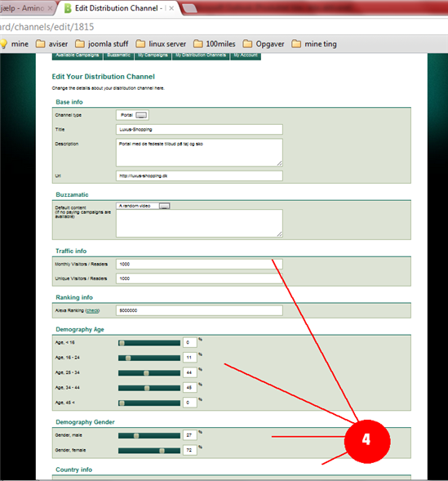448x481 pixels.
Task: Click the Gender female slider handle
Action: pyautogui.click(x=162, y=451)
